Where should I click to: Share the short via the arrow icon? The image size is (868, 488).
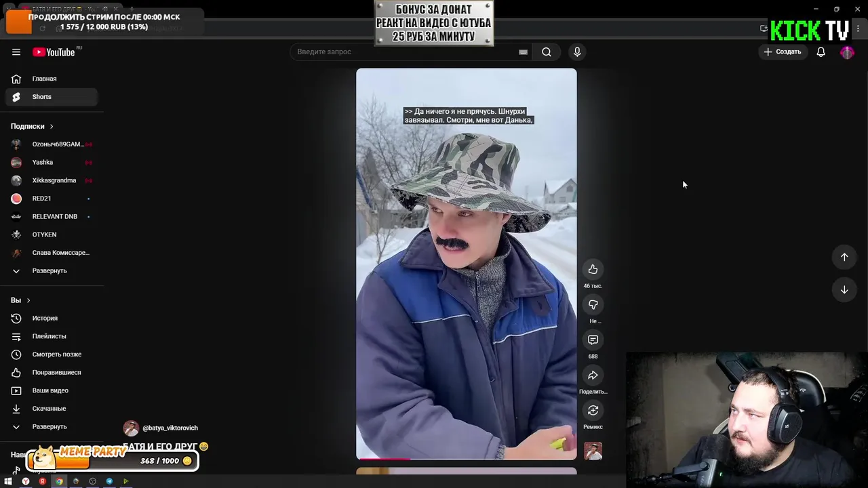tap(593, 375)
